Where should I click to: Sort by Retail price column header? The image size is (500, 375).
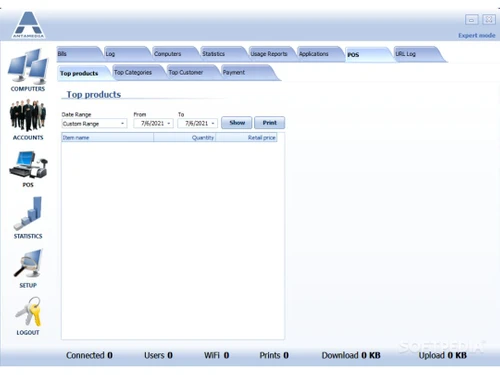[246, 137]
